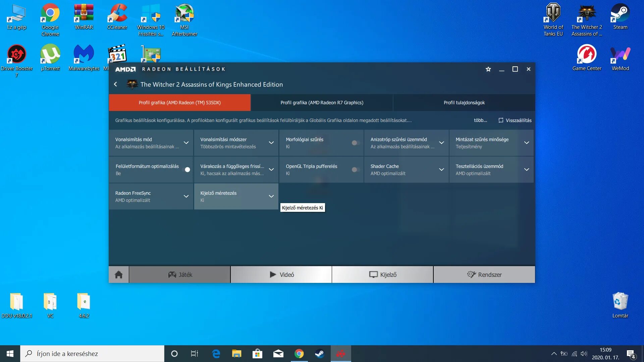Turn on OpenGL Tripla pufferelés toggle
This screenshot has width=644, height=362.
pos(355,170)
